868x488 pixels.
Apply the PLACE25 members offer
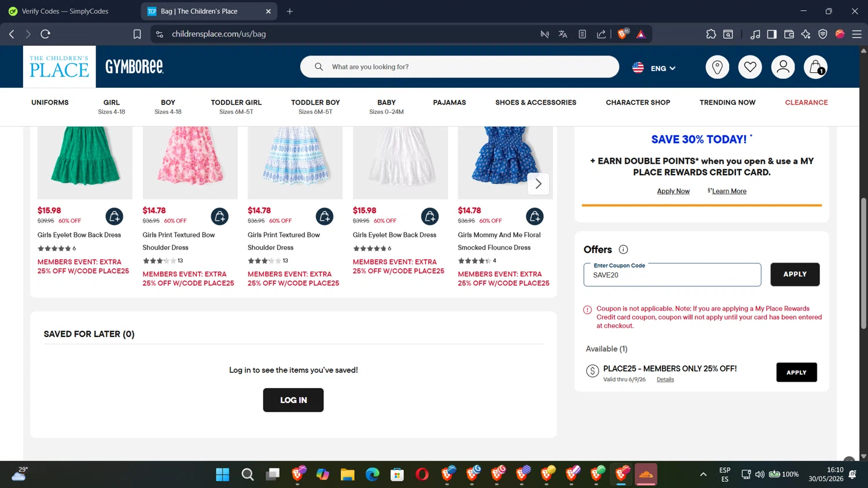[796, 372]
